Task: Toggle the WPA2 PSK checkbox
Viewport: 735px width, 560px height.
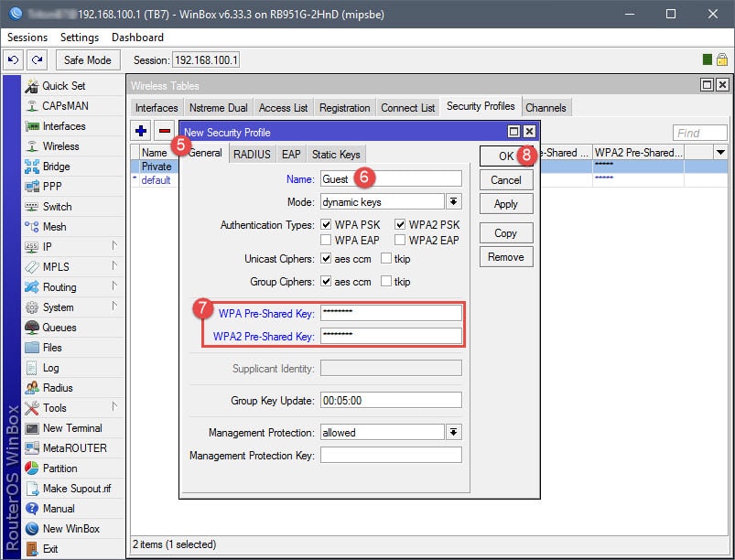Action: [x=400, y=225]
